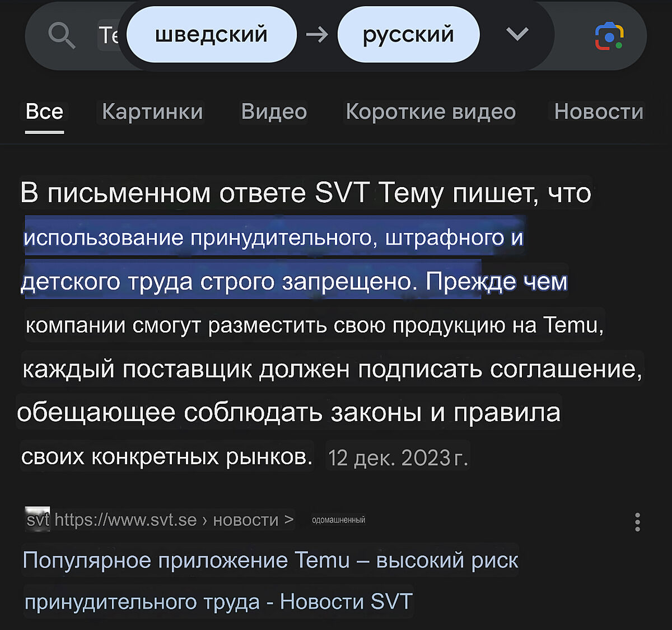This screenshot has height=630, width=672.
Task: Expand the translation options chevron
Action: point(517,34)
